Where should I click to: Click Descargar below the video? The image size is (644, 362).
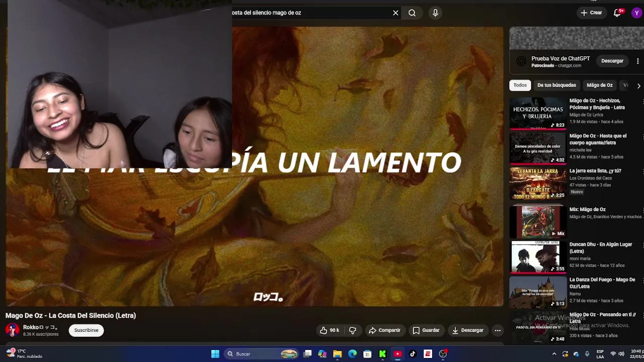(468, 330)
